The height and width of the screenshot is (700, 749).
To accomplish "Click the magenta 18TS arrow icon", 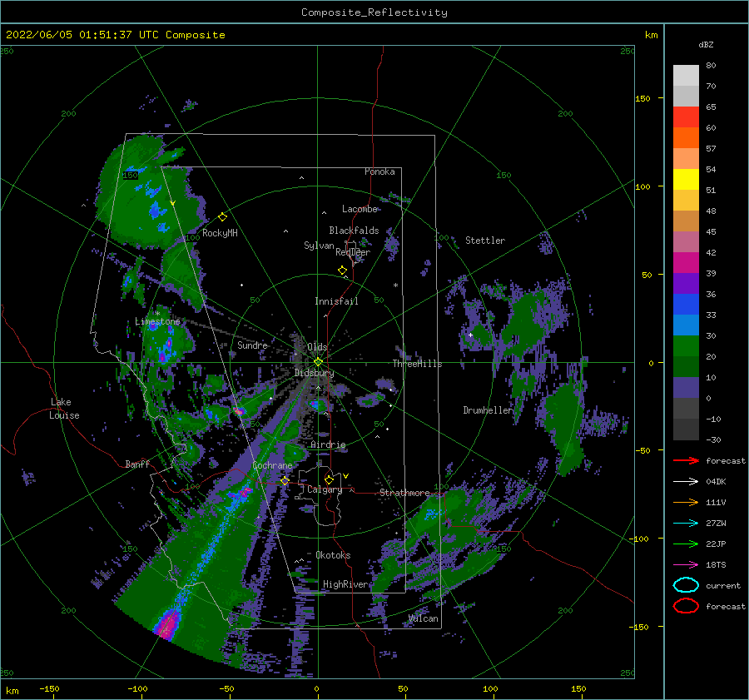I will (686, 565).
